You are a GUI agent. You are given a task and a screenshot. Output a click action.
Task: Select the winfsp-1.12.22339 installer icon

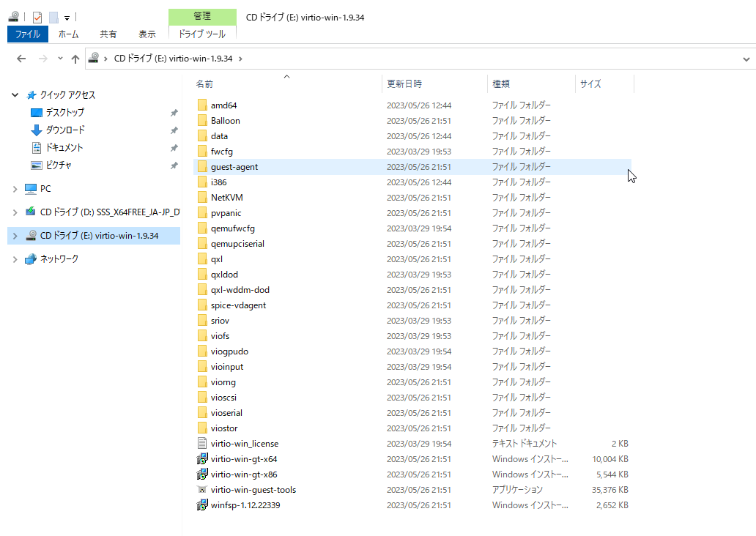(202, 505)
